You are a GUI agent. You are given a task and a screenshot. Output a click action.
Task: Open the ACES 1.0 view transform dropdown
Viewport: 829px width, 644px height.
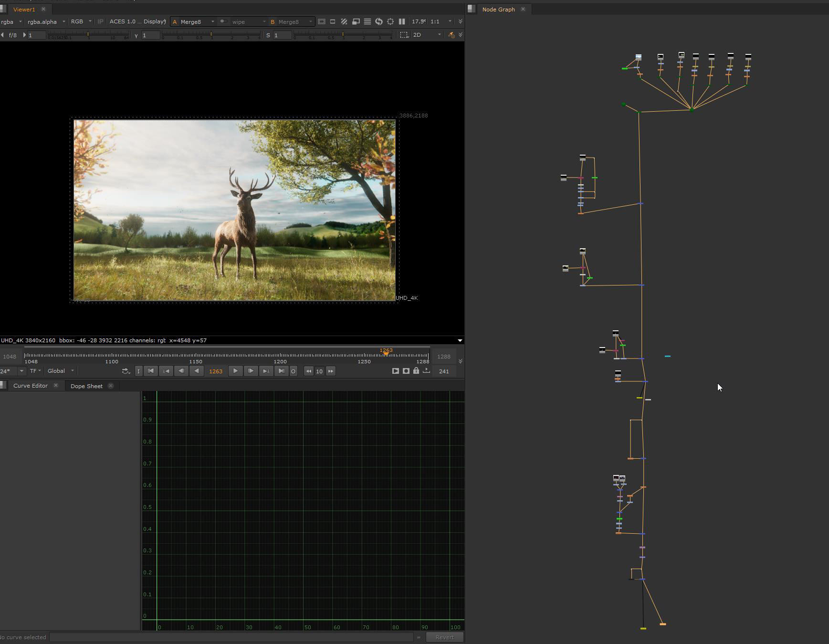(137, 21)
